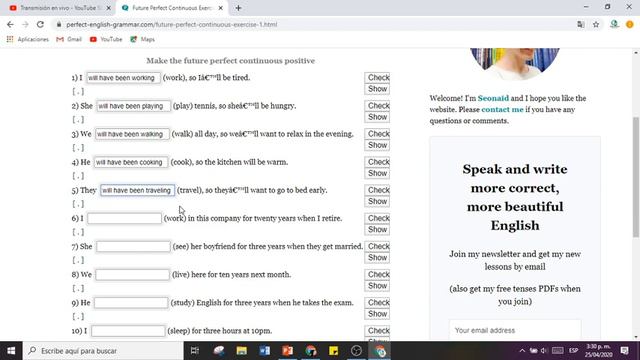
Task: Follow the contact me link
Action: (502, 110)
